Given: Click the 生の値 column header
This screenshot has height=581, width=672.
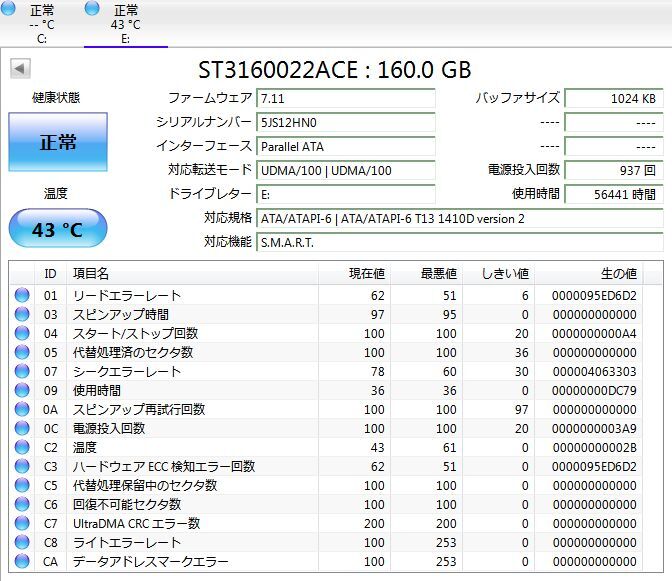Looking at the screenshot, I should click(x=617, y=273).
